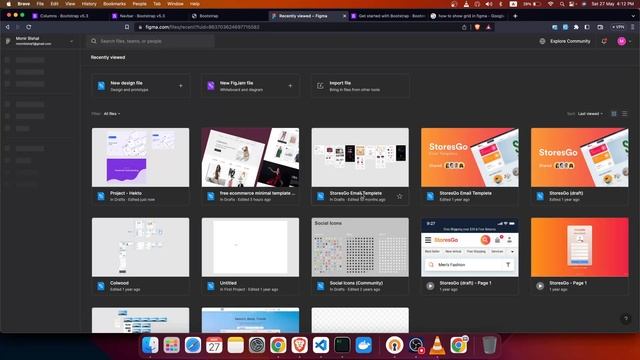
Task: Open Colwood file thumbnail
Action: point(140,247)
